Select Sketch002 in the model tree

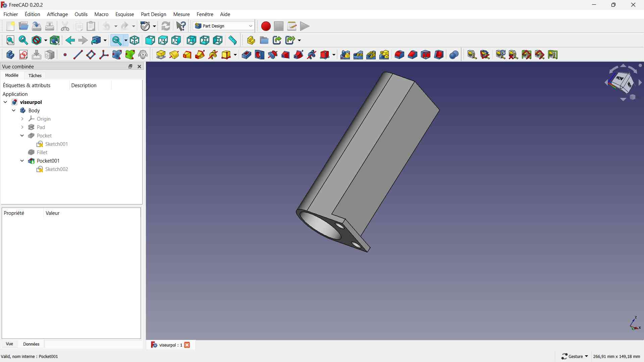(56, 169)
